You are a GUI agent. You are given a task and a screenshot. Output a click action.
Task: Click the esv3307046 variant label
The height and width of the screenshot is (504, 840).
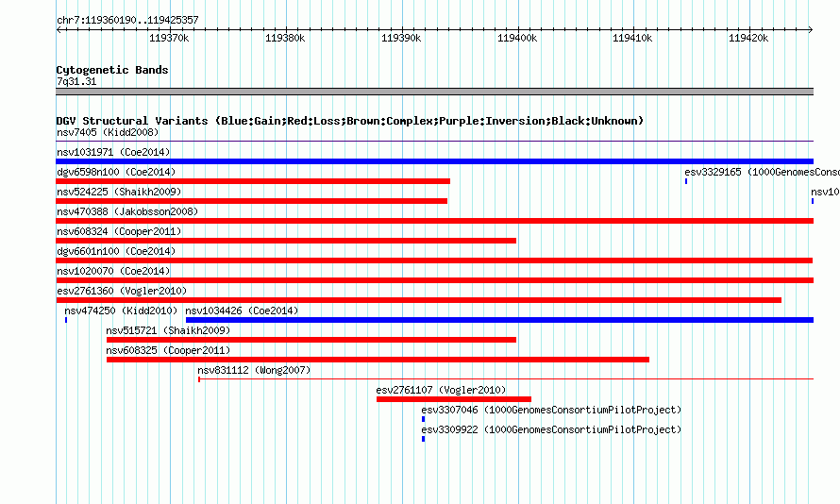pos(551,410)
